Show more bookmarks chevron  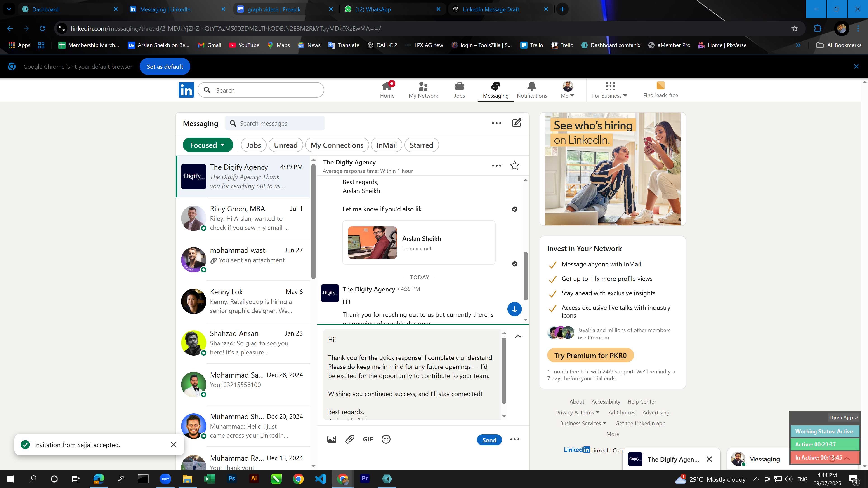point(798,45)
